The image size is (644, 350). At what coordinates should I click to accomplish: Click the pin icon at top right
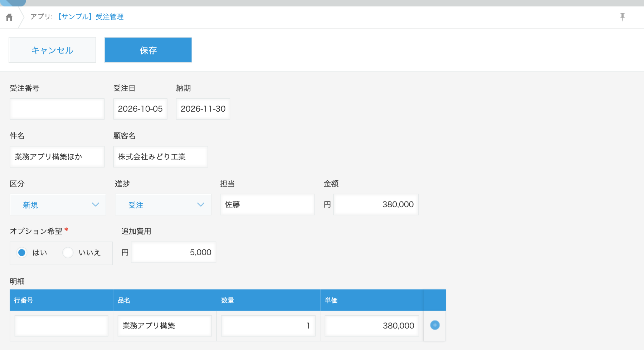pos(623,17)
